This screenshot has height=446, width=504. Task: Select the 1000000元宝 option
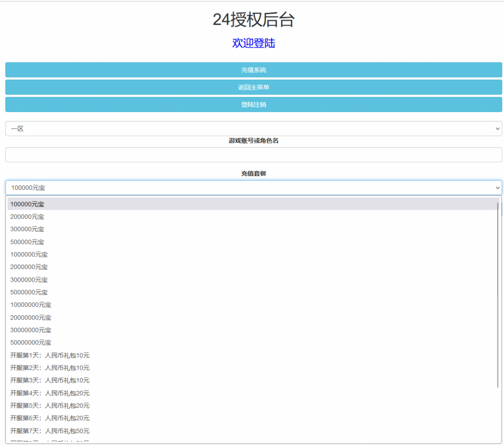29,255
